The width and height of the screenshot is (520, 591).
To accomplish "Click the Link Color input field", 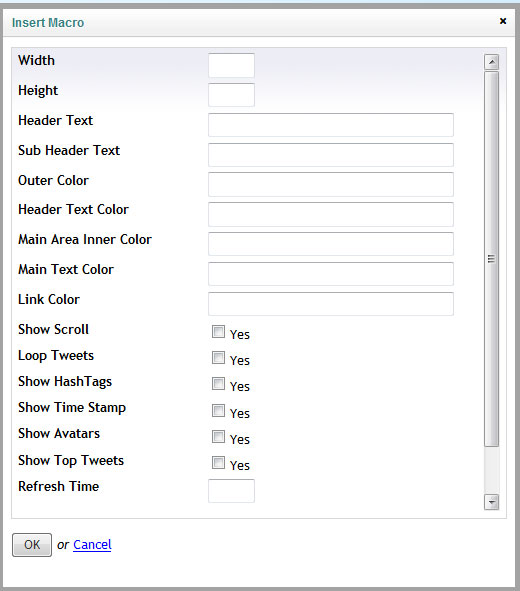I will pos(331,304).
